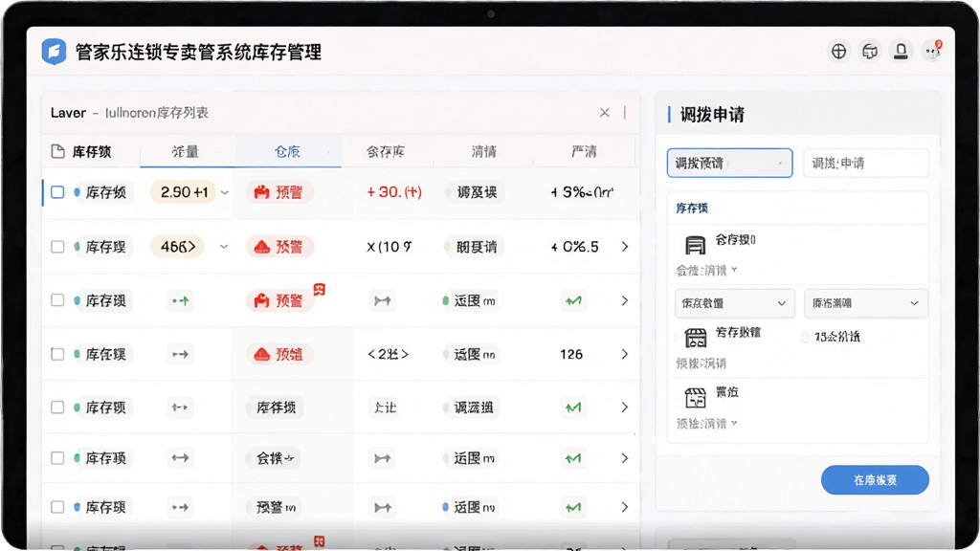Click the 预警 badge in the 2.90+1 row
This screenshot has width=980, height=551.
(x=279, y=191)
